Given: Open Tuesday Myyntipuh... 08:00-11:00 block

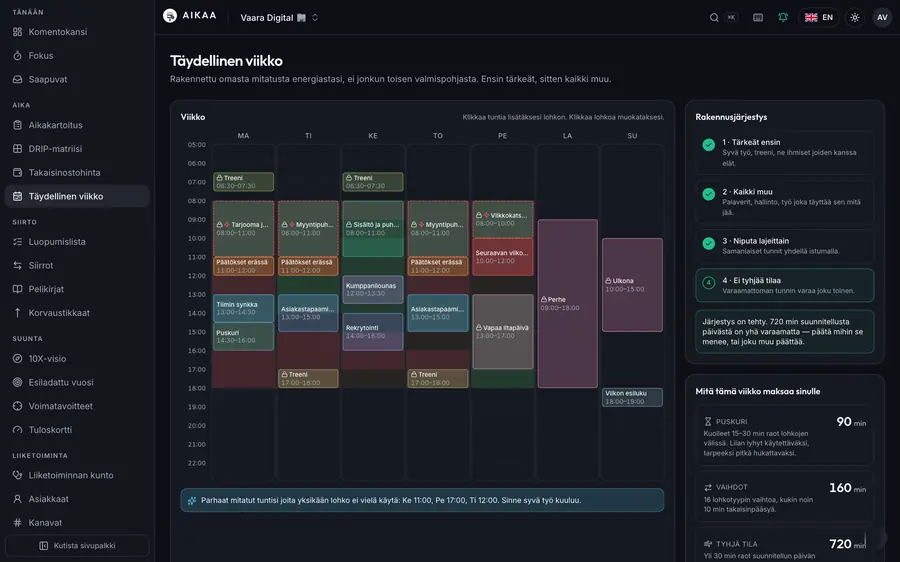Looking at the screenshot, I should 308,228.
